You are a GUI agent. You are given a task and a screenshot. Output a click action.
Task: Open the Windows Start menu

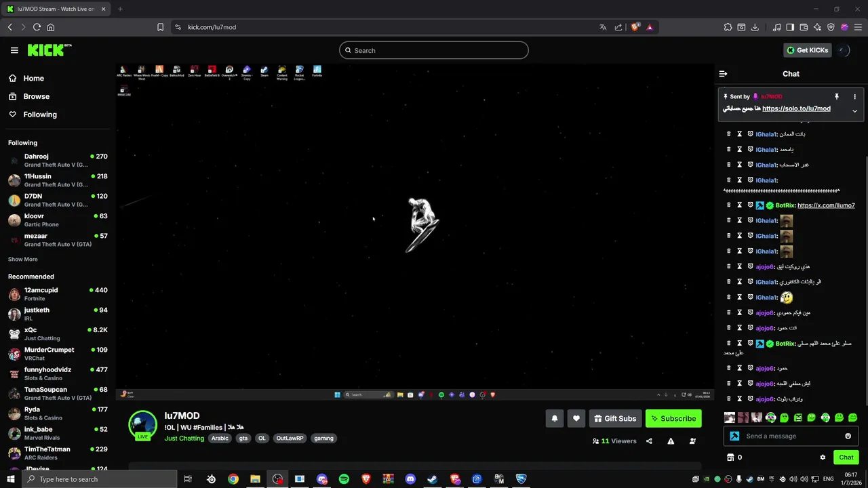[x=10, y=479]
